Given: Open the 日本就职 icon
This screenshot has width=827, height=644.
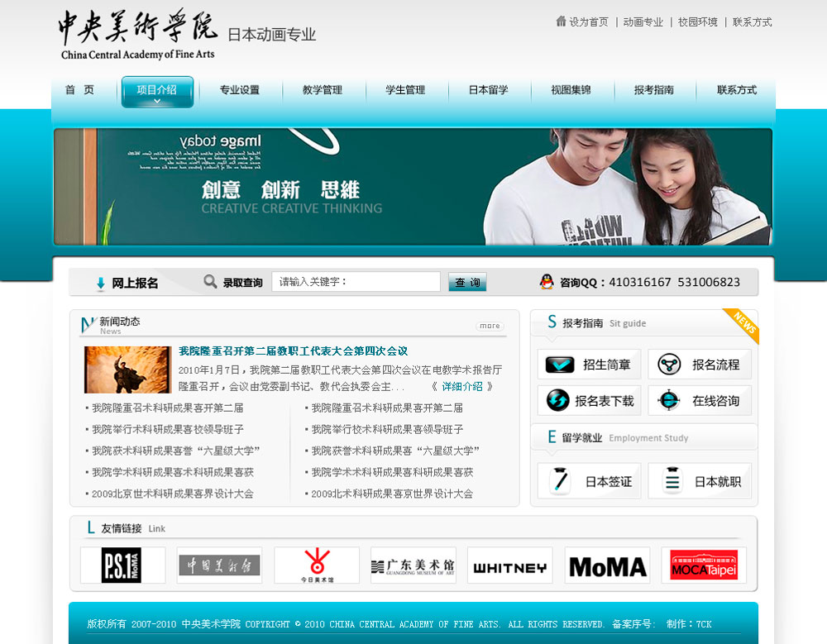Looking at the screenshot, I should point(672,481).
